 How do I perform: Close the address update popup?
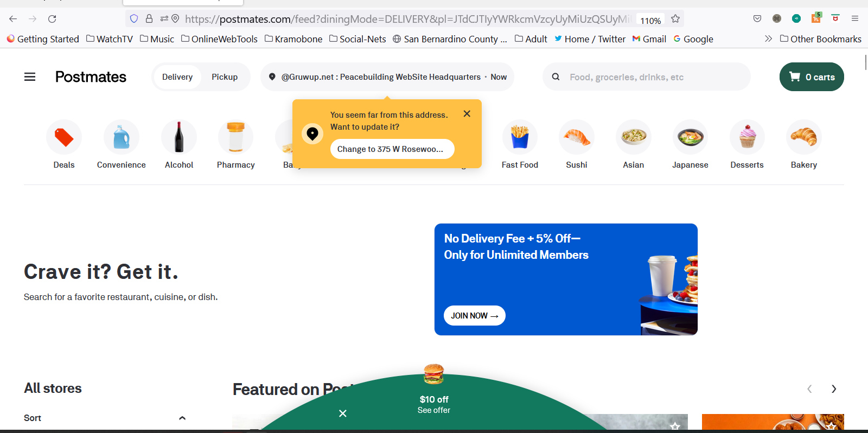tap(467, 113)
